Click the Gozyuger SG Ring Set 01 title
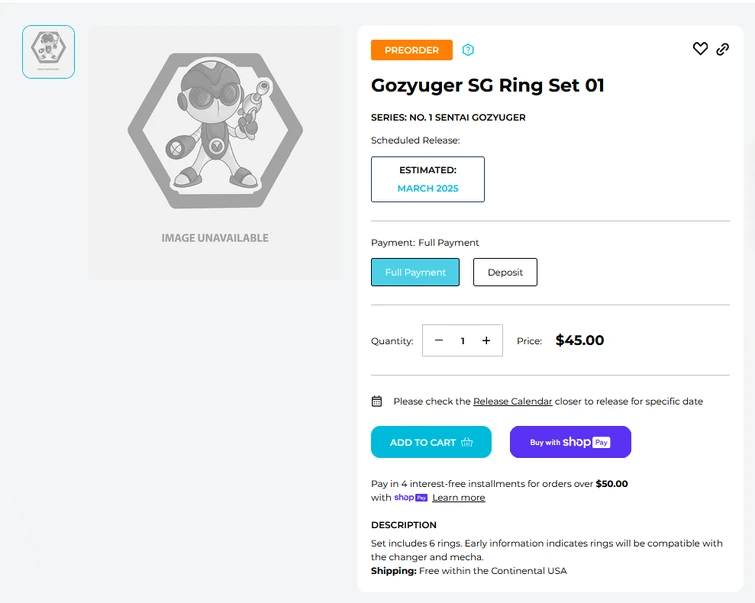This screenshot has height=603, width=755. 487,86
